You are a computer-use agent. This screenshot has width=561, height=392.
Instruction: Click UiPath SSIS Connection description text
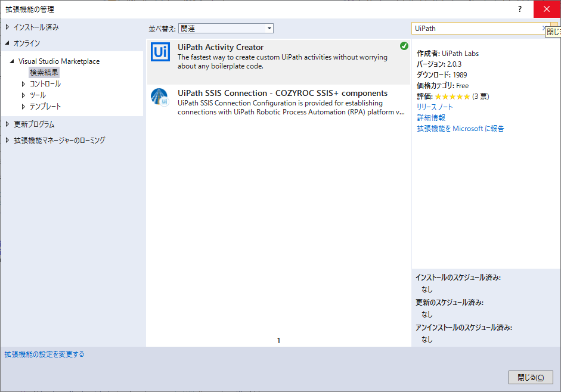coord(291,107)
